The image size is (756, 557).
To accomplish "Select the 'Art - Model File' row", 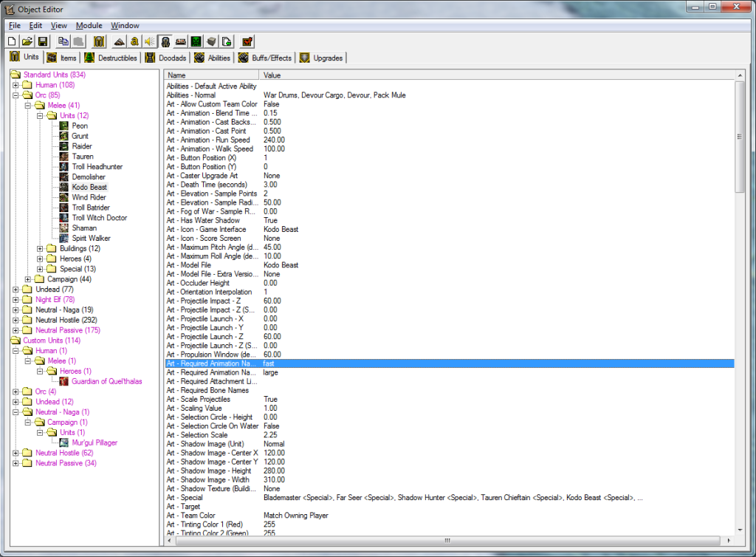I will 450,264.
